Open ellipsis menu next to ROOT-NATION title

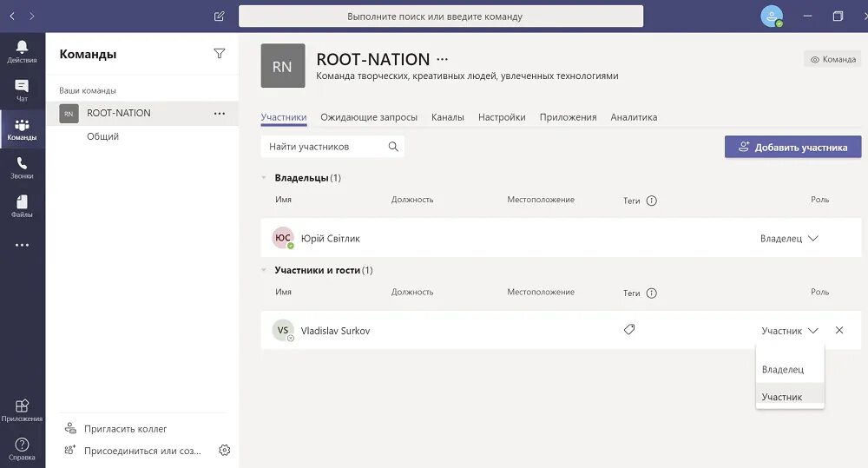[x=443, y=59]
